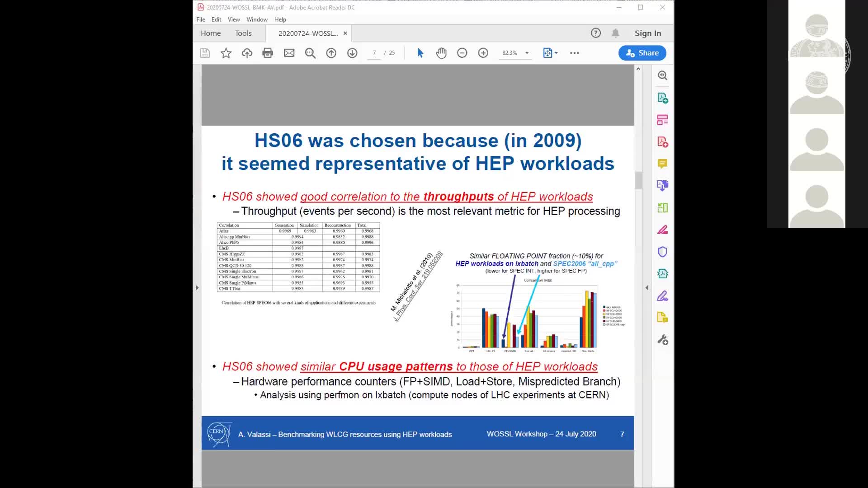Viewport: 868px width, 488px height.
Task: Click the star bookmark icon
Action: point(226,53)
